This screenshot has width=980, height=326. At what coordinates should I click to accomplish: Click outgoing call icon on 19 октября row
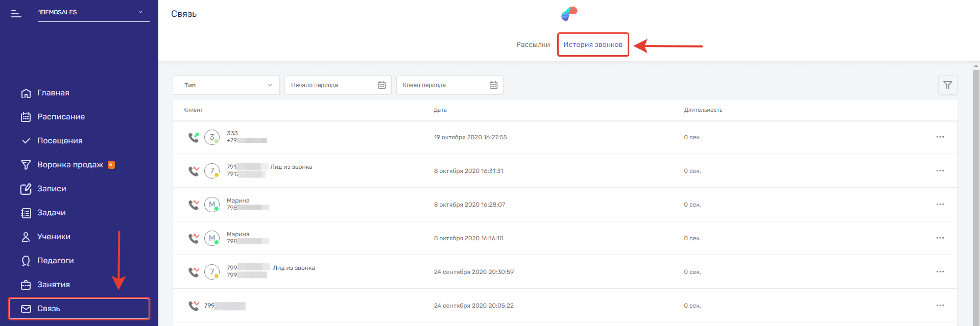point(194,137)
